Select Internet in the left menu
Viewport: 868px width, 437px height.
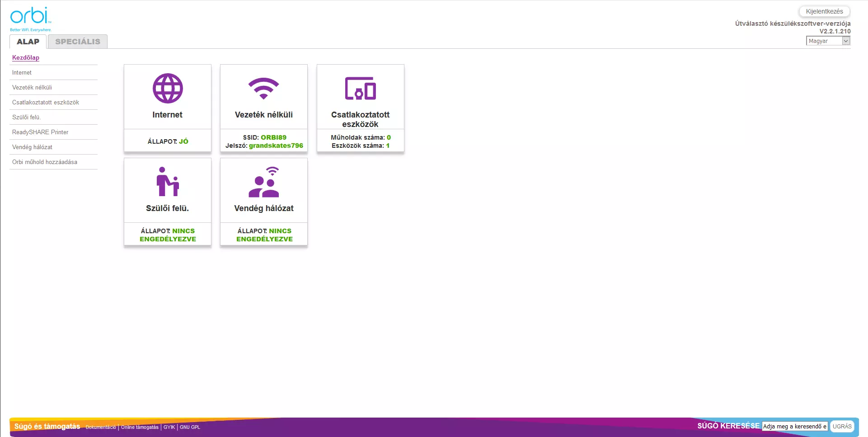tap(22, 72)
